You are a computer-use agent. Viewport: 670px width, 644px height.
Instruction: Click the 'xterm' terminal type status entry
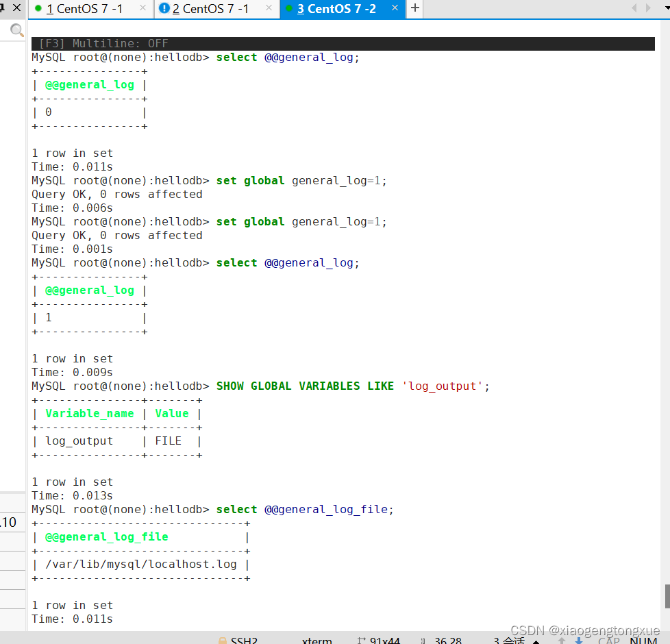click(x=317, y=641)
